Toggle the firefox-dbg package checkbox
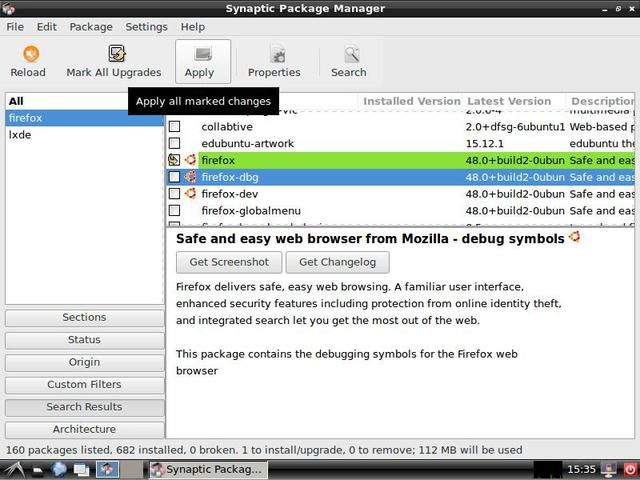The height and width of the screenshot is (480, 640). pos(174,177)
